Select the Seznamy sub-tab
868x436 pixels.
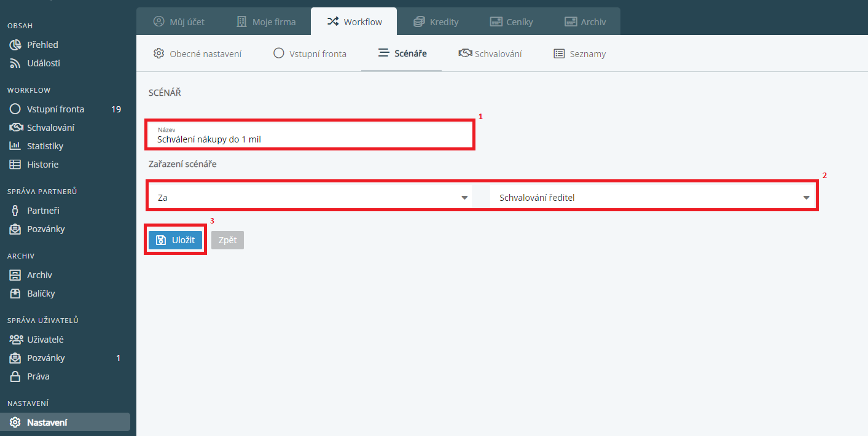580,54
